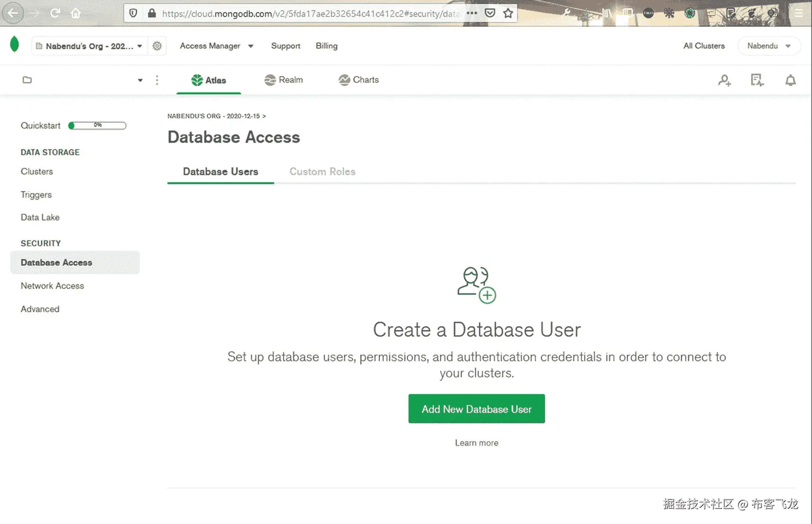Open the Firefox library icon
Image resolution: width=812 pixels, height=524 pixels.
tap(607, 13)
